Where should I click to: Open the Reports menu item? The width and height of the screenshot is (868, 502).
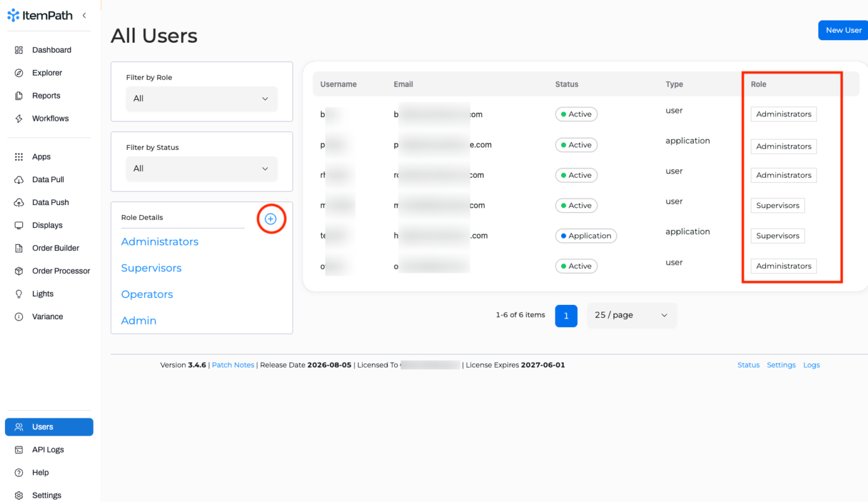46,96
